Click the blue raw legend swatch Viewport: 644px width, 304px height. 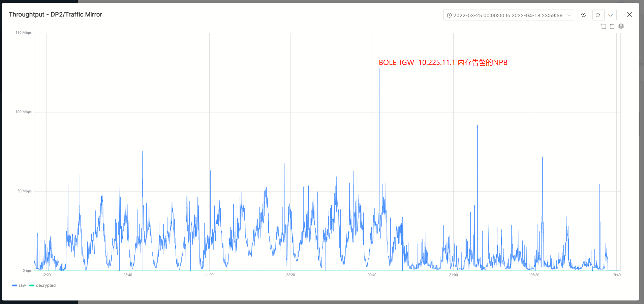(x=14, y=285)
